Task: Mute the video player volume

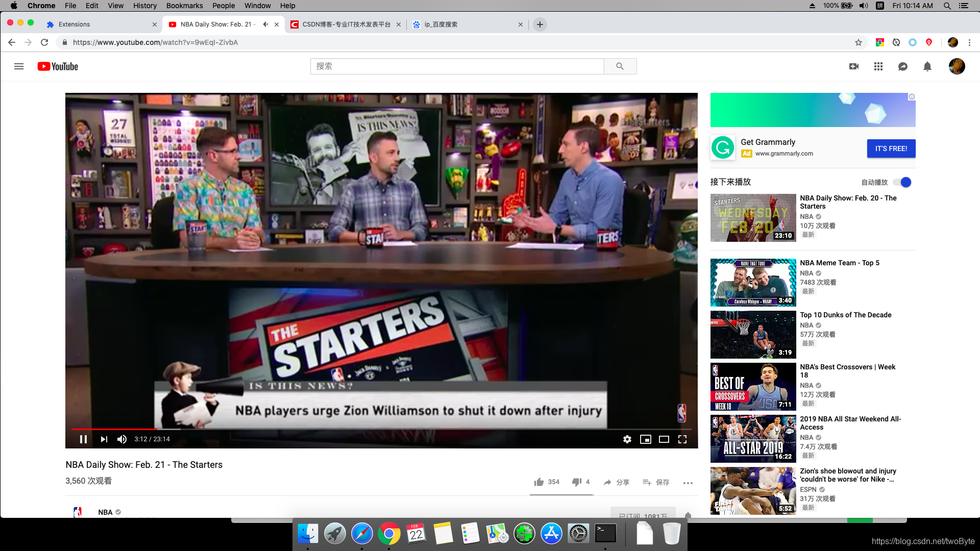Action: 122,439
